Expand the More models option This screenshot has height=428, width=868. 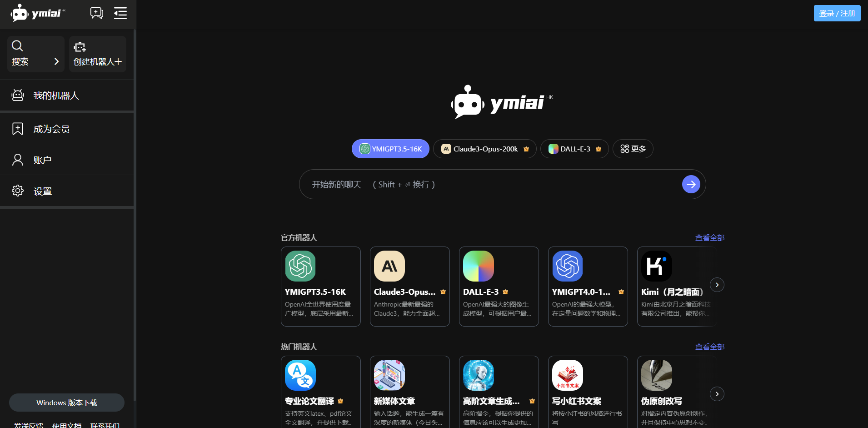(633, 149)
